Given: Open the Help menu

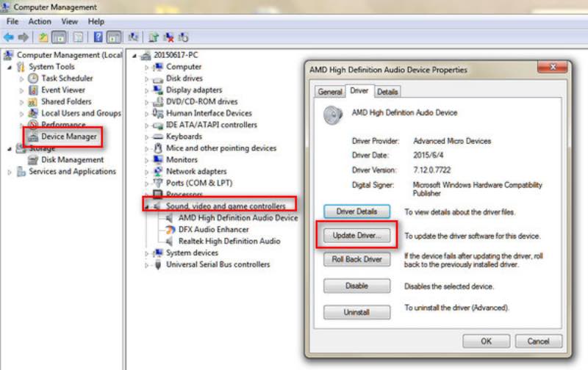Looking at the screenshot, I should point(96,21).
